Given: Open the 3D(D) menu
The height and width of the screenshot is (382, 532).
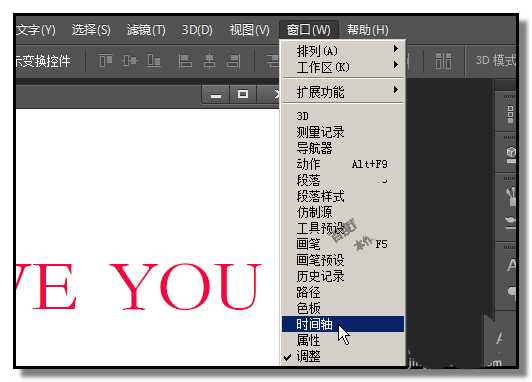Looking at the screenshot, I should 197,30.
